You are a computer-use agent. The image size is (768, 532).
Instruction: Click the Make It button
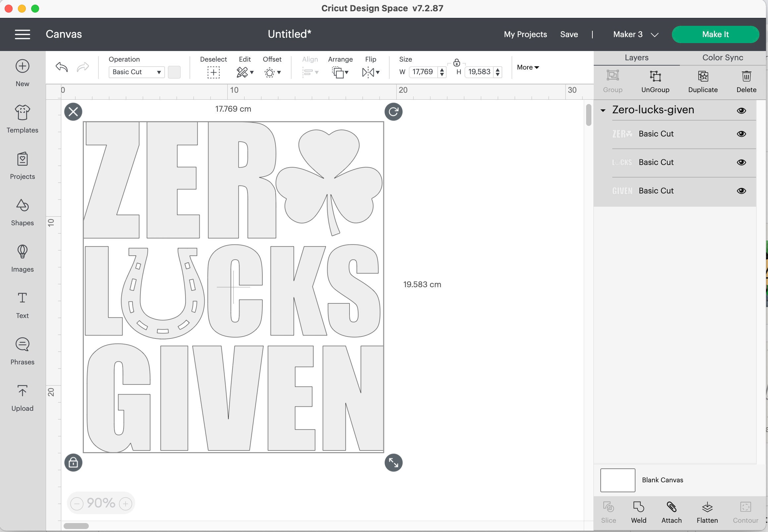(x=715, y=34)
